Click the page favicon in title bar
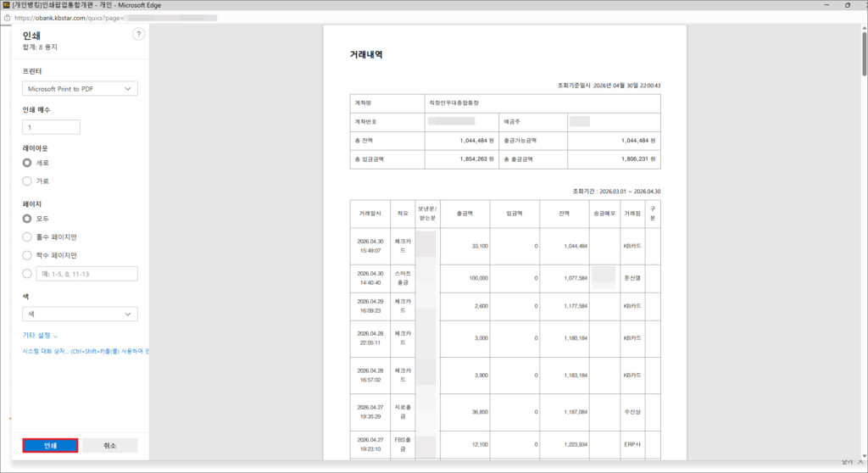This screenshot has height=473, width=868. (x=7, y=5)
